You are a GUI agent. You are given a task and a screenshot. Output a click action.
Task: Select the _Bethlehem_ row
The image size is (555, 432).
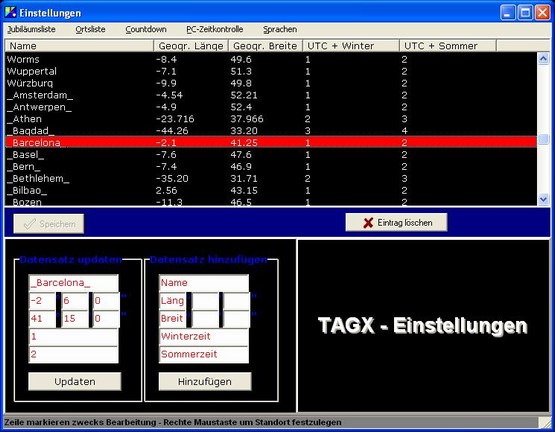click(x=271, y=179)
